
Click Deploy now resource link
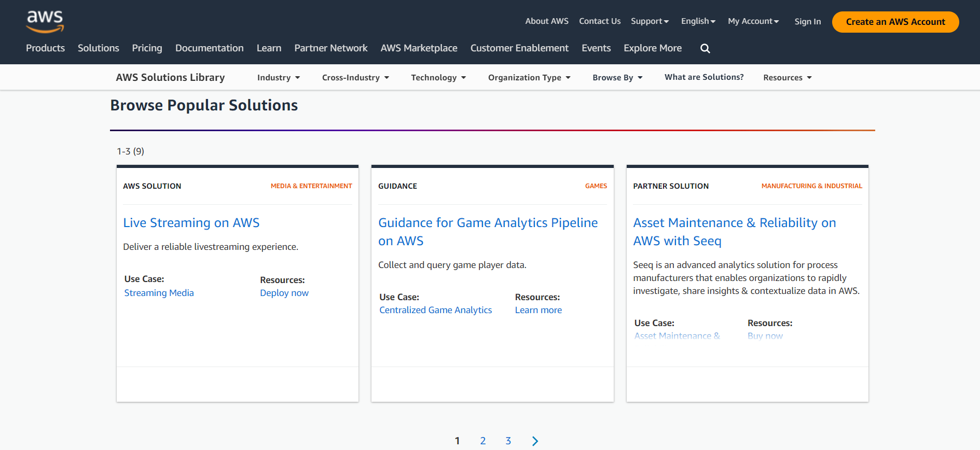click(284, 293)
